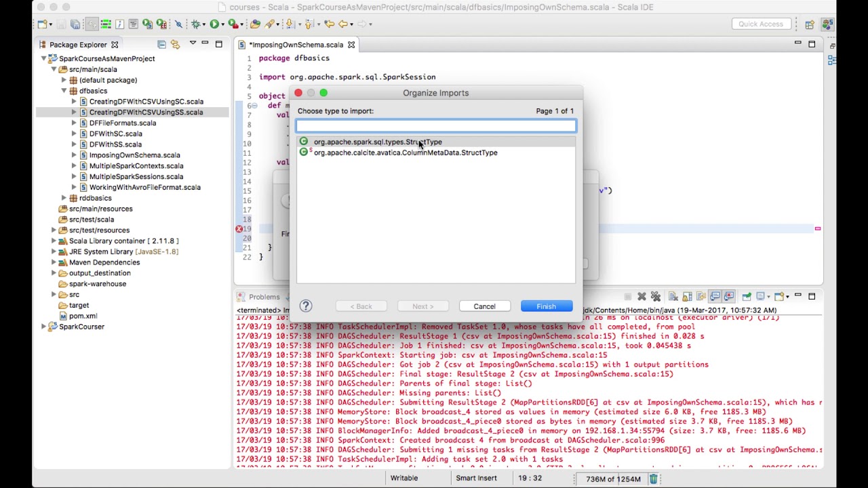This screenshot has width=868, height=488.
Task: Select pom.xml in Package Explorer
Action: coord(83,316)
